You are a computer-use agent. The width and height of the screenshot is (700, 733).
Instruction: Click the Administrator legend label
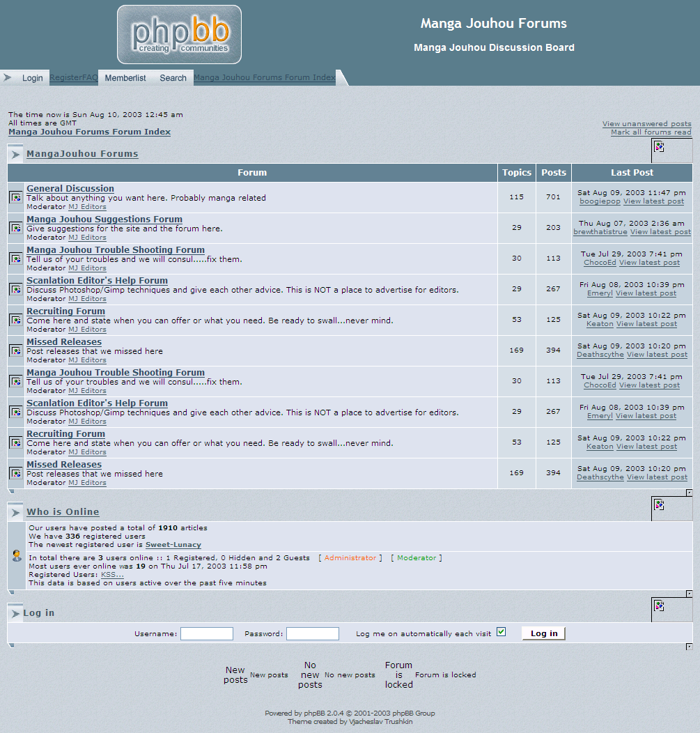tap(350, 557)
